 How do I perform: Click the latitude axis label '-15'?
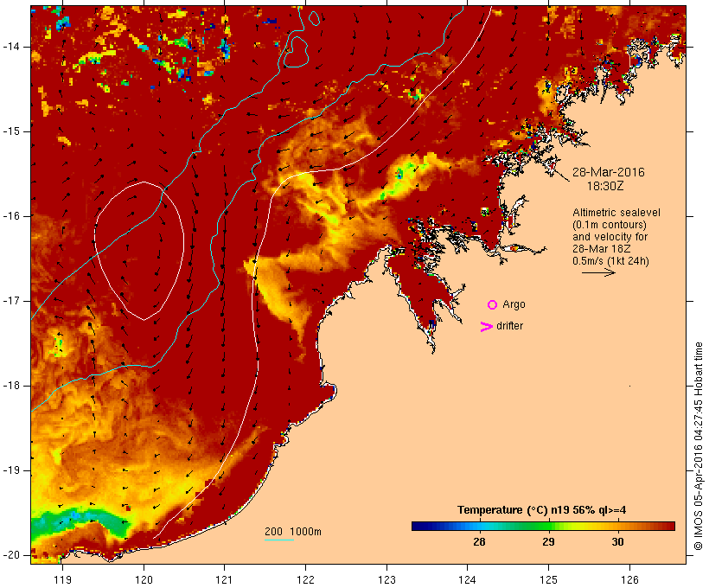click(x=10, y=131)
